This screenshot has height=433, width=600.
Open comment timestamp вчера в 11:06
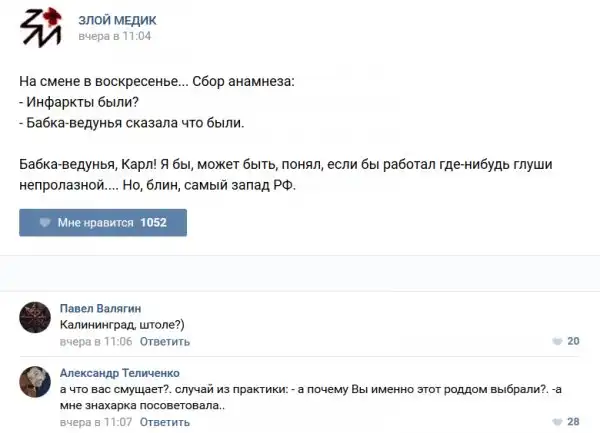click(x=96, y=341)
